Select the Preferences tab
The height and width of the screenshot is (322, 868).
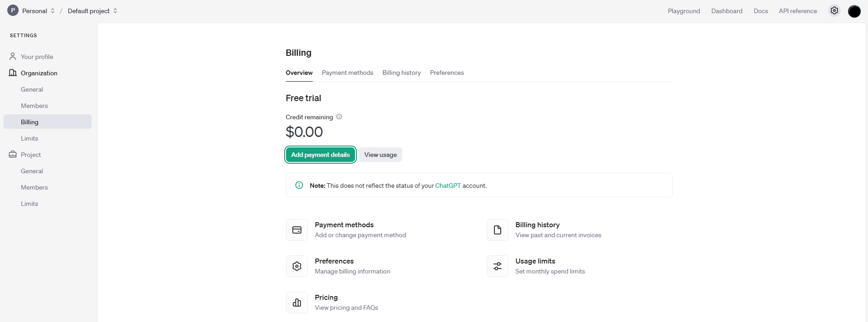(447, 73)
